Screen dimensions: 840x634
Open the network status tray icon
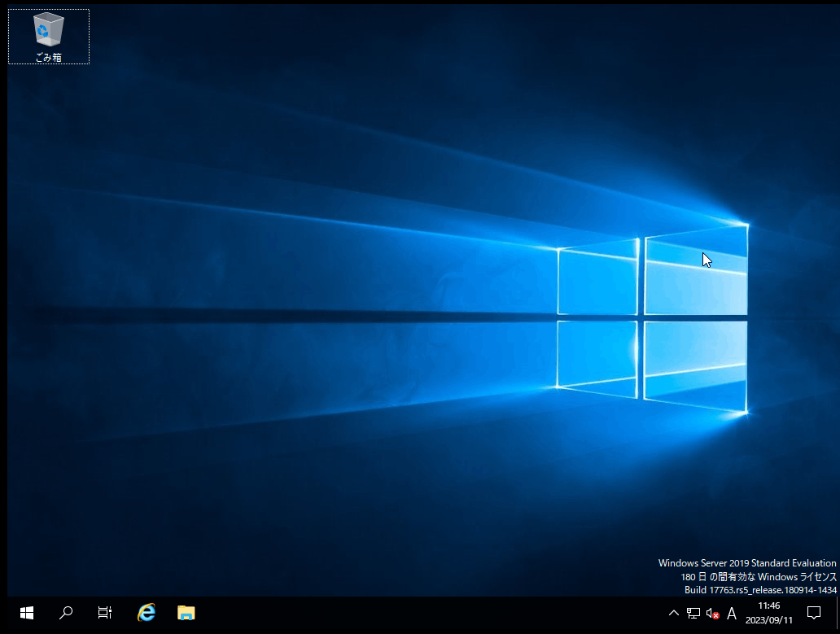coord(693,613)
